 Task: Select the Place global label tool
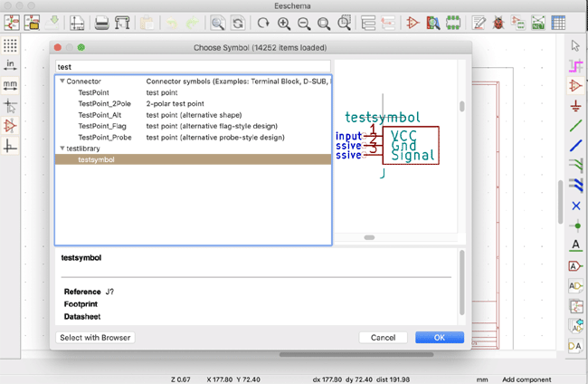coord(575,266)
